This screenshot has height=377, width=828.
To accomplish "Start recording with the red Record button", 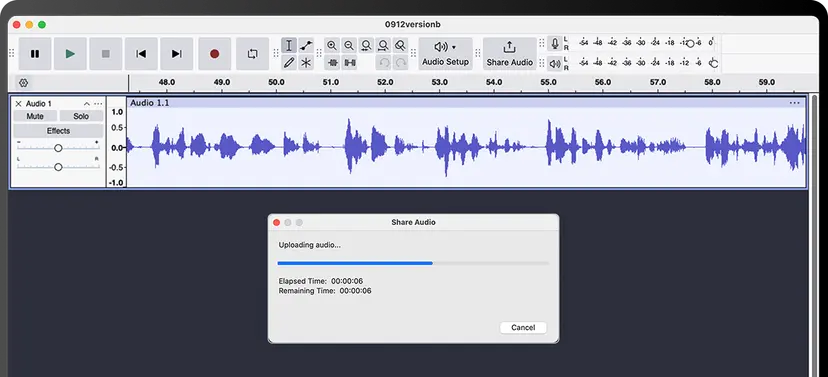I will click(x=214, y=54).
